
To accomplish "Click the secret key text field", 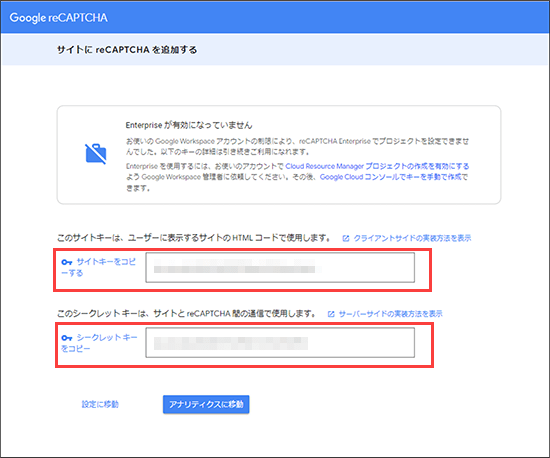I will point(280,343).
